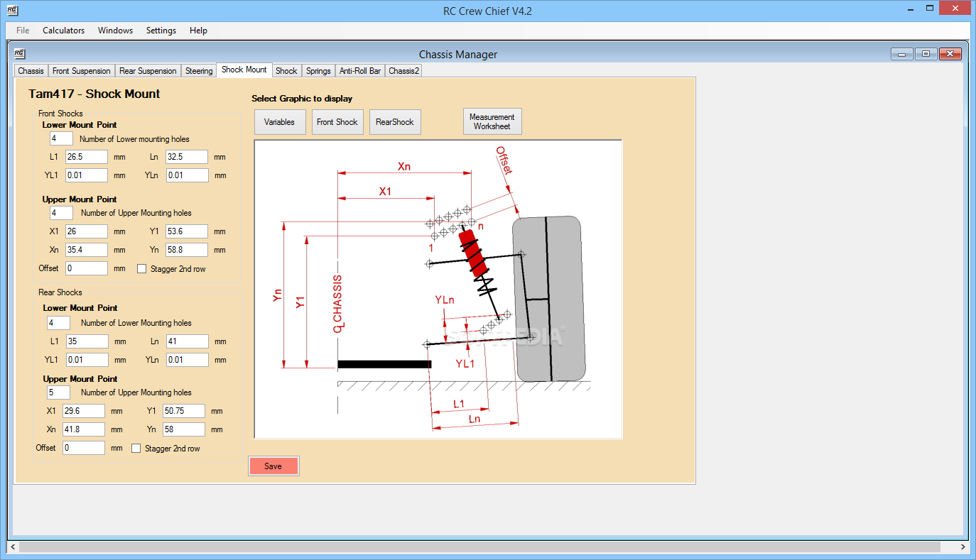Image resolution: width=976 pixels, height=560 pixels.
Task: Click the rear shocks YLn field
Action: (188, 360)
